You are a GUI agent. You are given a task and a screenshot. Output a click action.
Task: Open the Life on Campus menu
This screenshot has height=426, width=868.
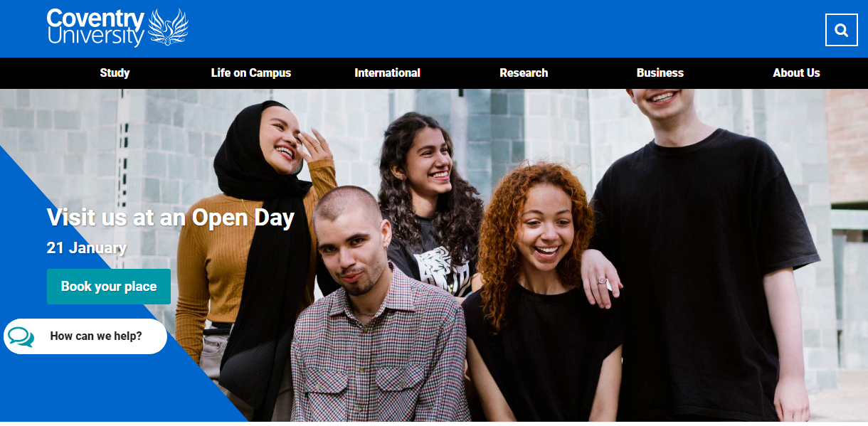251,73
